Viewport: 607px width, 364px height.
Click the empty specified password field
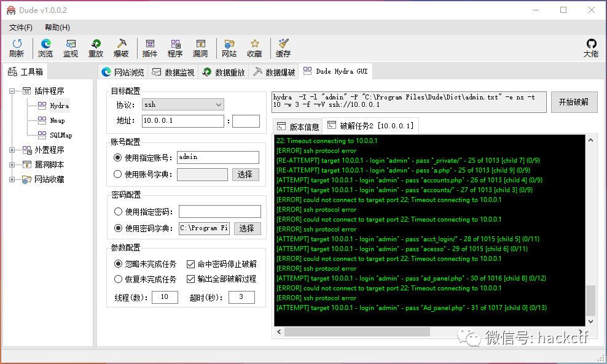(x=220, y=211)
